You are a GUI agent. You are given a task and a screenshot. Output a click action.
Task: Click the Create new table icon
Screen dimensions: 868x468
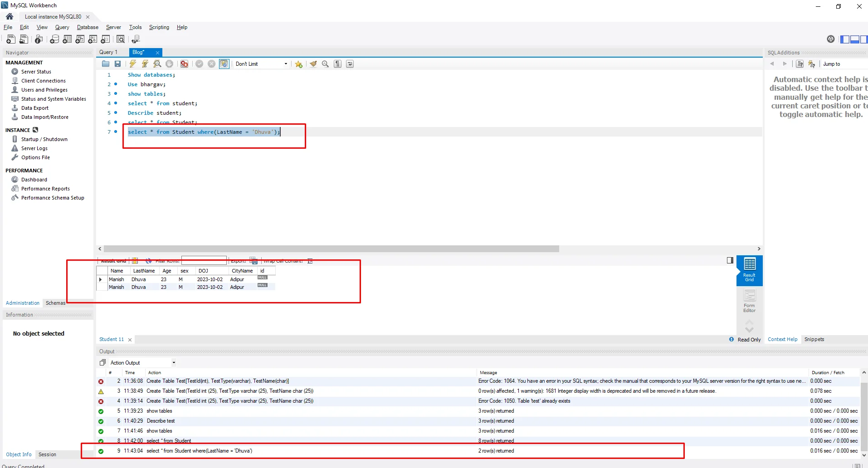click(67, 39)
